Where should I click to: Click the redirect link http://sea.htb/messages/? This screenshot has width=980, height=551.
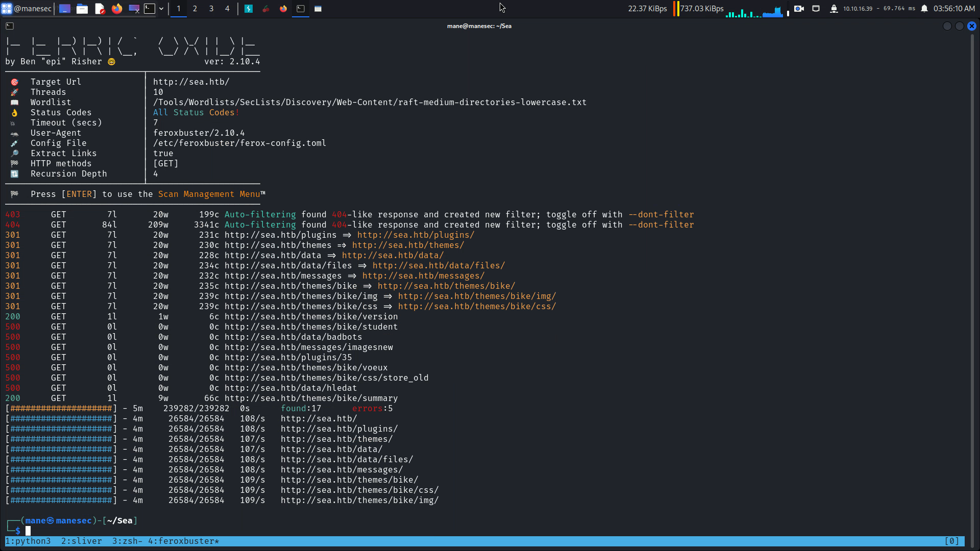424,276
